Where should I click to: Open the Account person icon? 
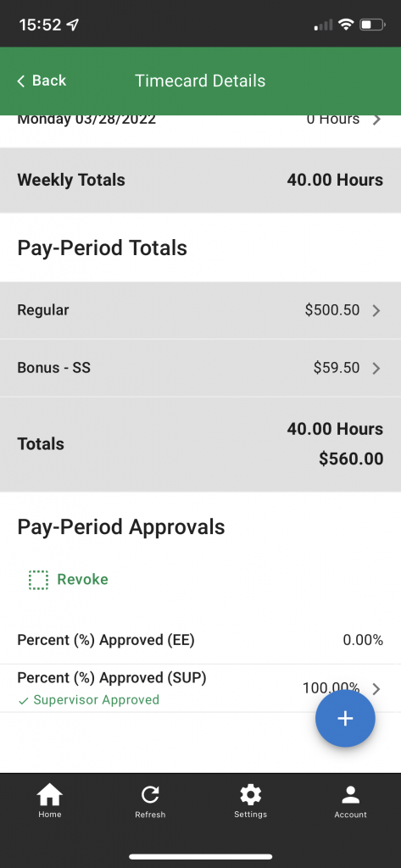click(x=351, y=795)
